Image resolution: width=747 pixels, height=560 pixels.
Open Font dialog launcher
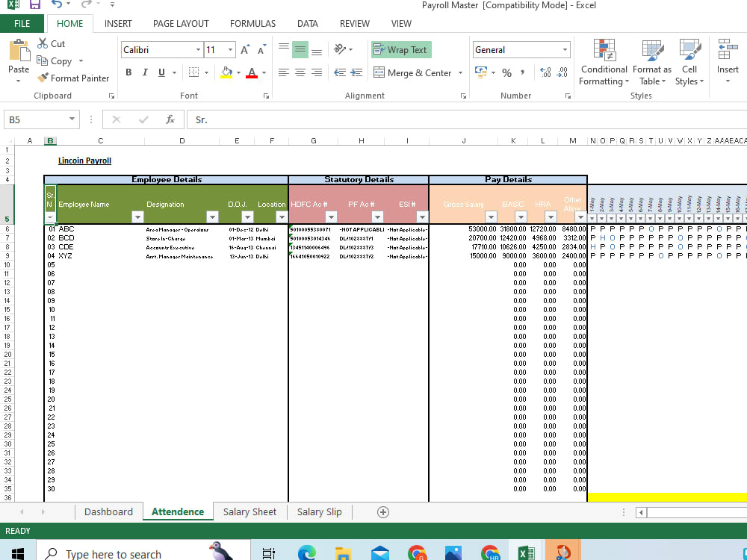(x=267, y=96)
